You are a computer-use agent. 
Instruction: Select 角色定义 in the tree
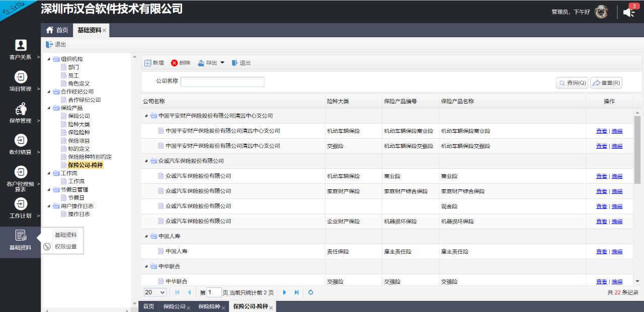79,83
